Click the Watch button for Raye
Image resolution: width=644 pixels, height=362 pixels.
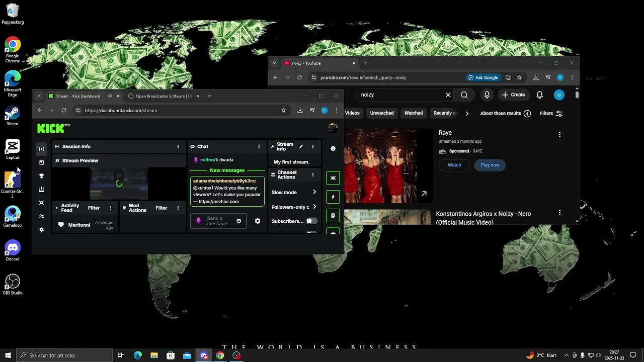pos(454,165)
